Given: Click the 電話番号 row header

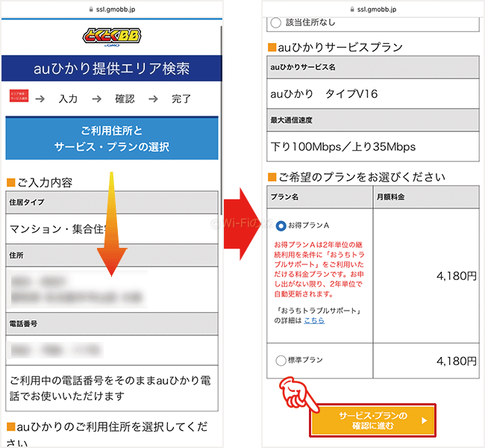Looking at the screenshot, I should click(112, 324).
